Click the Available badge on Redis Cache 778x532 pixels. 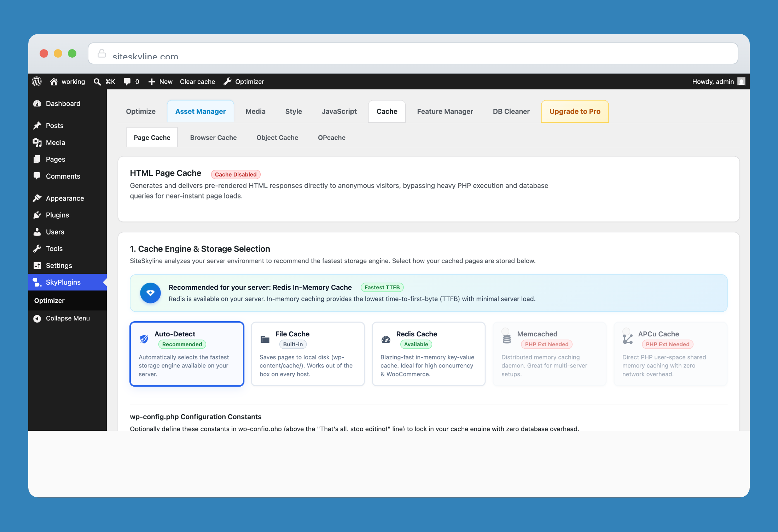416,345
